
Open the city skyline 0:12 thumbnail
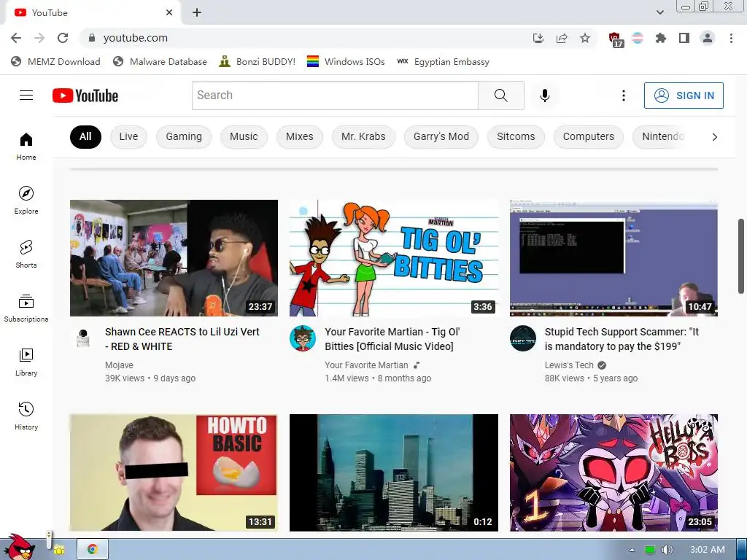(x=394, y=472)
